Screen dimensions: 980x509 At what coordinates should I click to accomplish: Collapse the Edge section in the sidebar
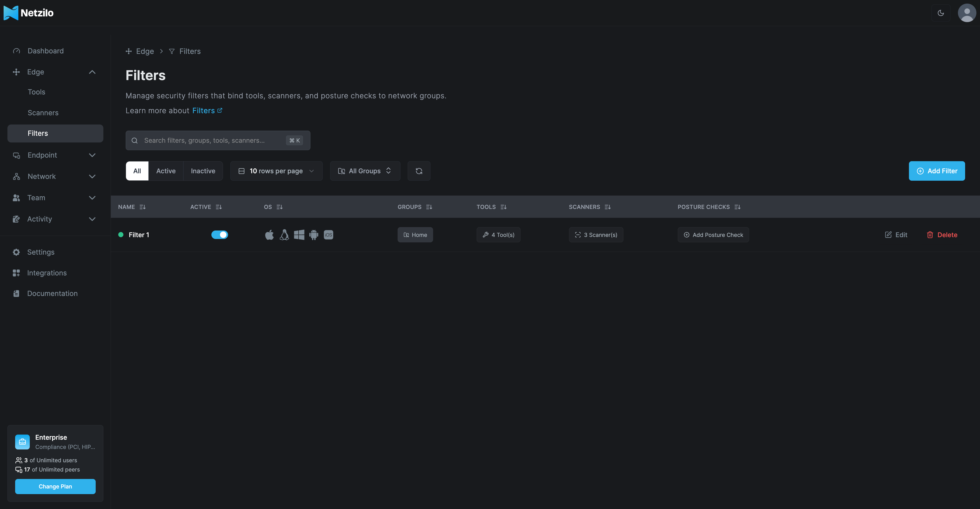pyautogui.click(x=92, y=72)
